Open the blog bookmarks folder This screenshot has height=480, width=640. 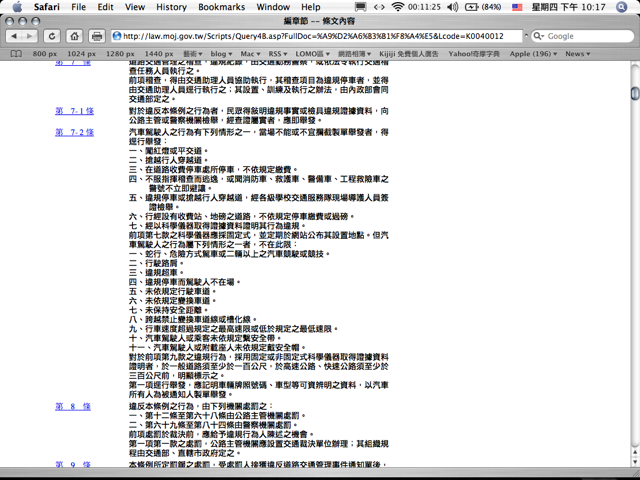[221, 54]
